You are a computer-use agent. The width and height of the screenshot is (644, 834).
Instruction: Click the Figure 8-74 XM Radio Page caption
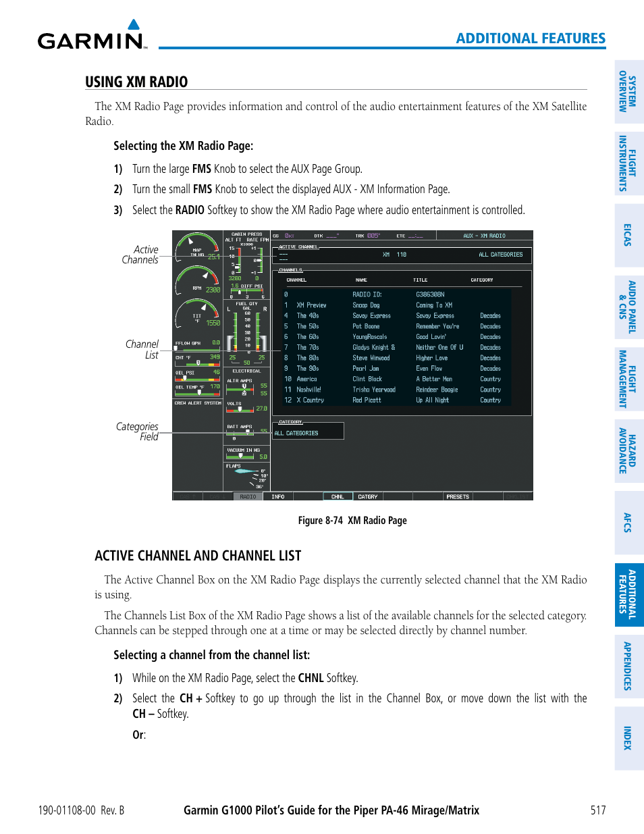(352, 521)
